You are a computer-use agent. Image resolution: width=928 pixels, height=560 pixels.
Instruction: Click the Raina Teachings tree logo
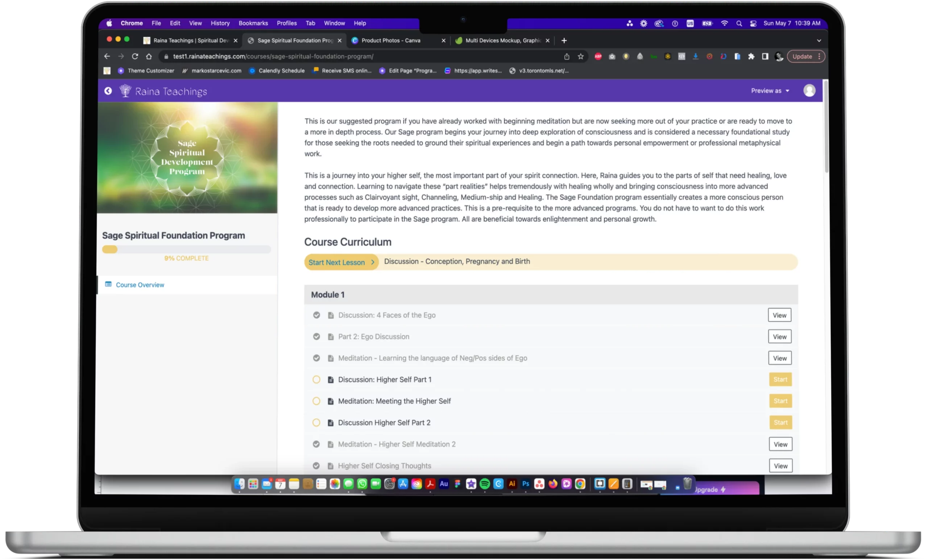[x=125, y=91]
